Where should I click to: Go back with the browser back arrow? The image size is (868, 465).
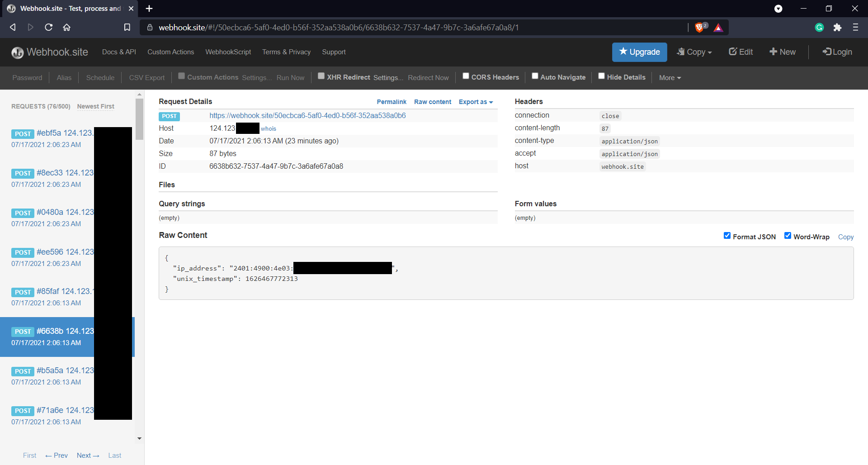point(13,27)
